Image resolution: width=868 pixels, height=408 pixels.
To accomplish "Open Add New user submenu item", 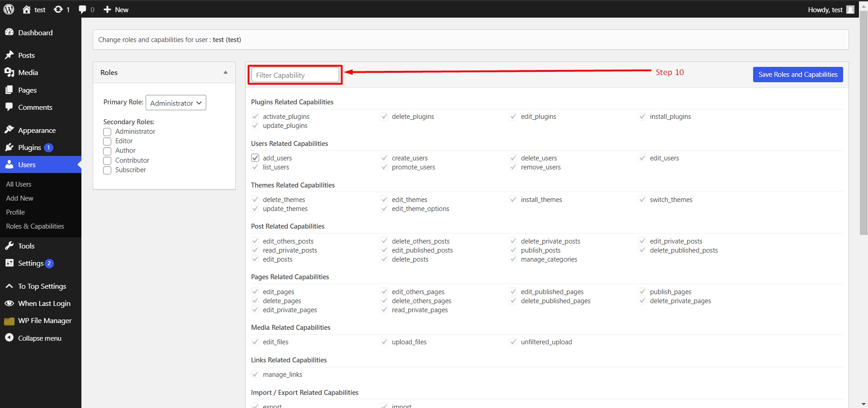I will click(19, 198).
